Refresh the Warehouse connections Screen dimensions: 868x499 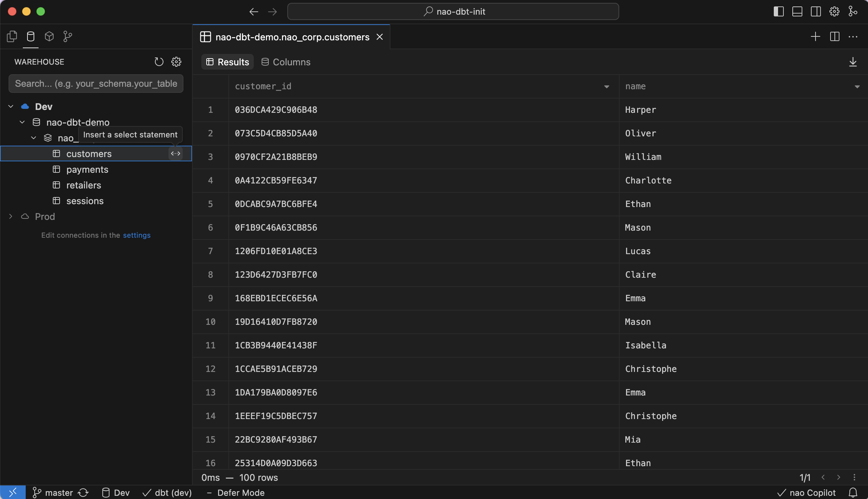tap(159, 61)
